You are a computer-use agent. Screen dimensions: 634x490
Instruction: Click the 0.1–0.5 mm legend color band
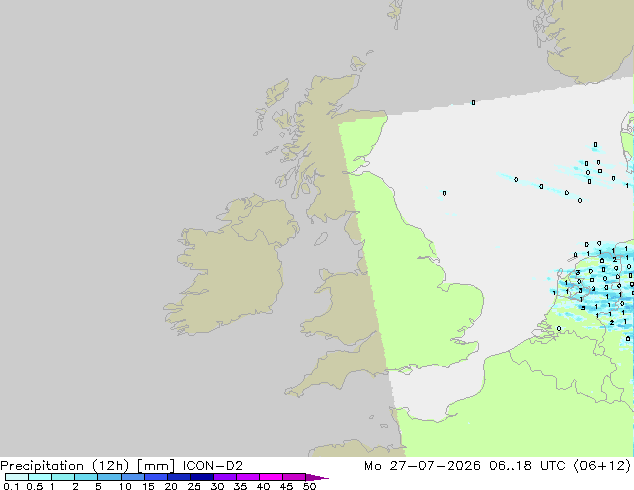click(17, 477)
